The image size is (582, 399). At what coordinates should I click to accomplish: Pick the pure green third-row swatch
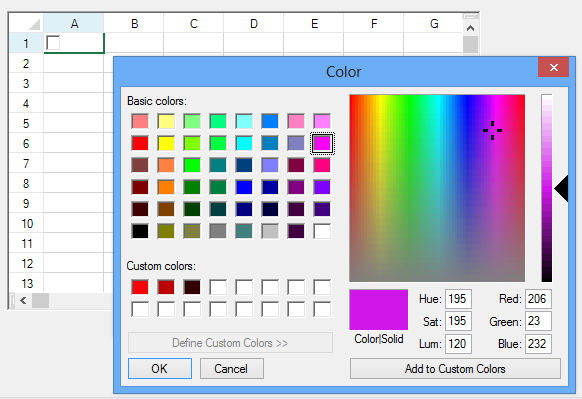[192, 165]
